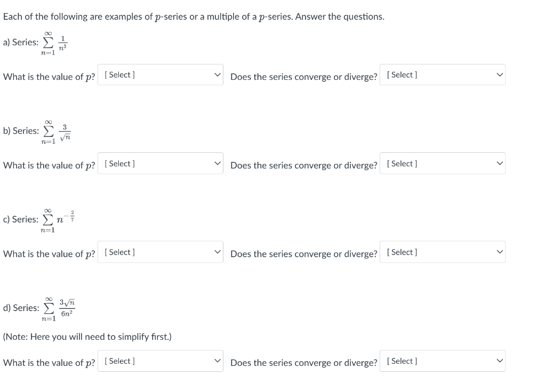
Task: Click the chevron on series c convergence selector
Action: pyautogui.click(x=500, y=251)
